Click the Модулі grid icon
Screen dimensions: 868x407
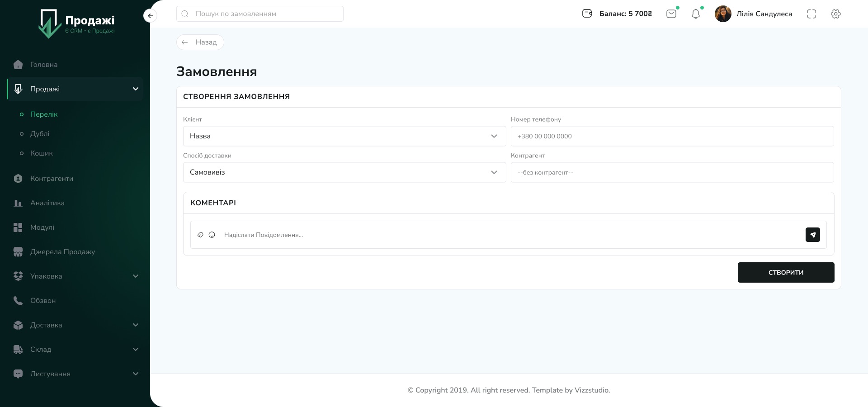click(x=18, y=227)
